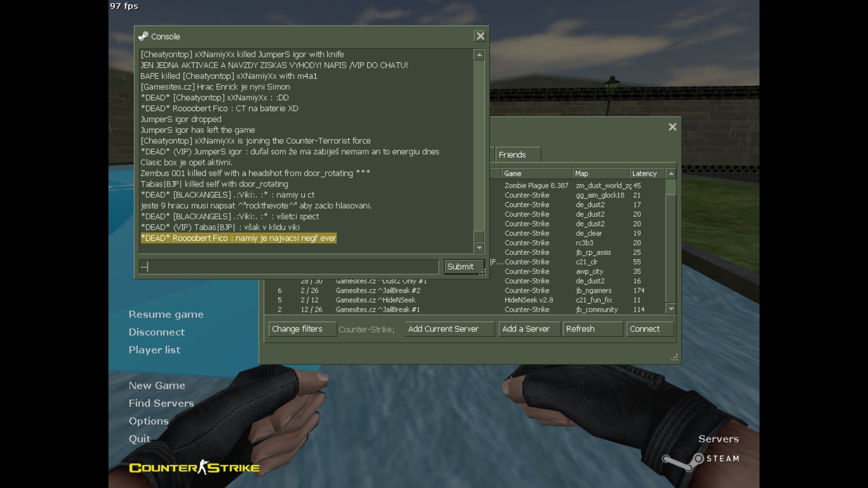The width and height of the screenshot is (868, 488).
Task: Sort servers by the Latency column header
Action: click(647, 174)
